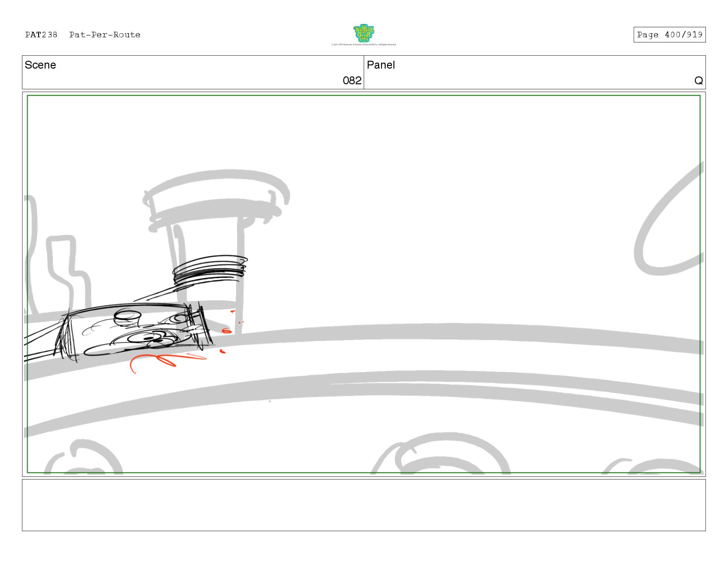Click the panel letter 'Q'
The image size is (728, 564).
point(699,81)
